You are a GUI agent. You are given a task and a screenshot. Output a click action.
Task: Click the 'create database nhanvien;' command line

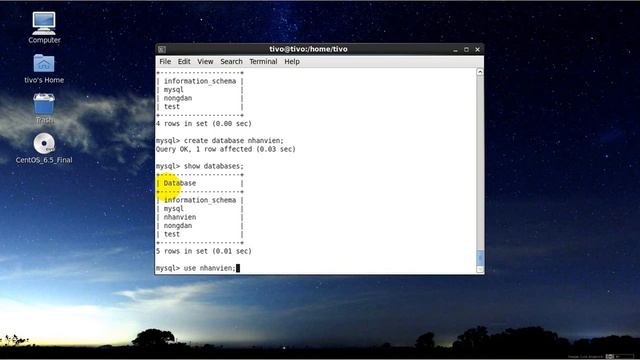click(220, 140)
